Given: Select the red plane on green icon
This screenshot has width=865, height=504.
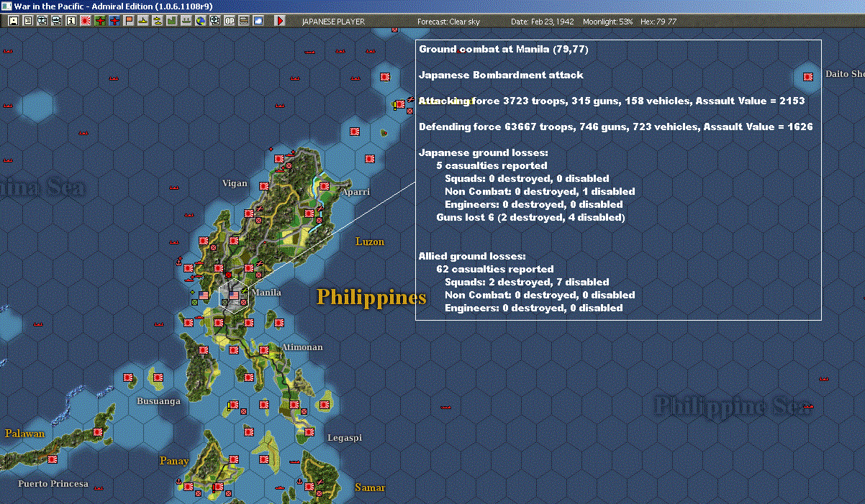Looking at the screenshot, I should [99, 21].
